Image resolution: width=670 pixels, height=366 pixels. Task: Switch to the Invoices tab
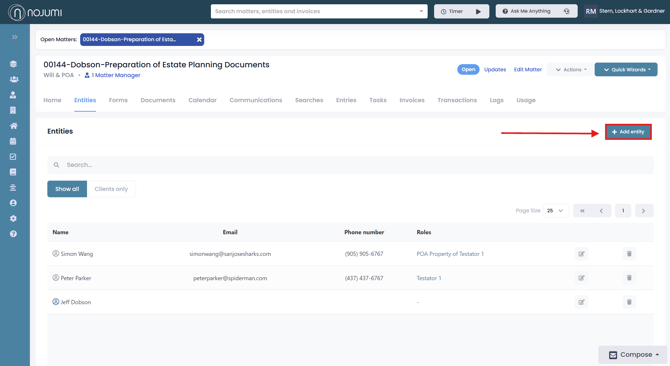(412, 100)
